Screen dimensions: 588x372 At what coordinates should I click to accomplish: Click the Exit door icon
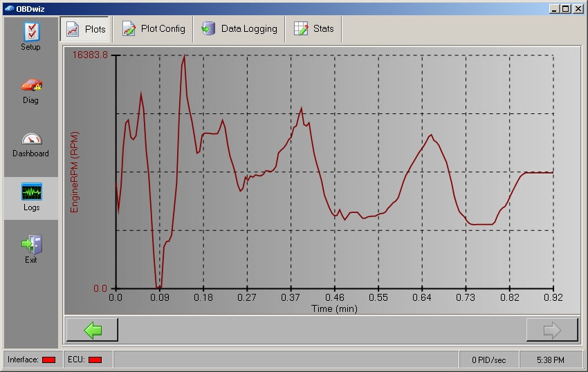pyautogui.click(x=30, y=245)
